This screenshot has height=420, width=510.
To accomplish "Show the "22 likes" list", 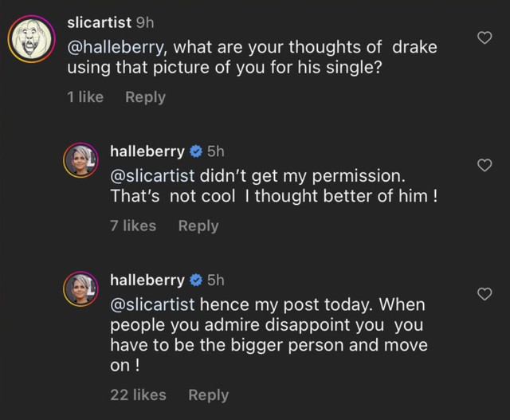I will (x=138, y=395).
